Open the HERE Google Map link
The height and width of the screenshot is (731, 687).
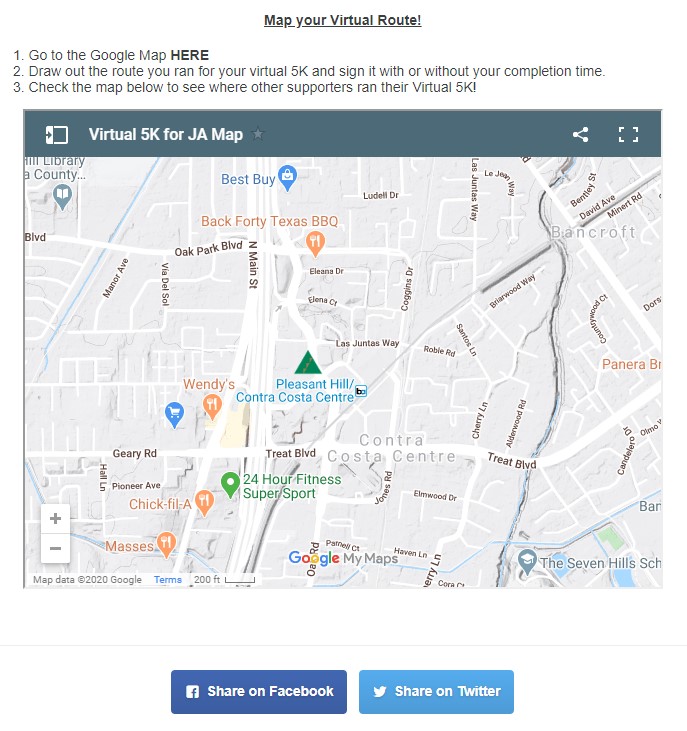(190, 55)
